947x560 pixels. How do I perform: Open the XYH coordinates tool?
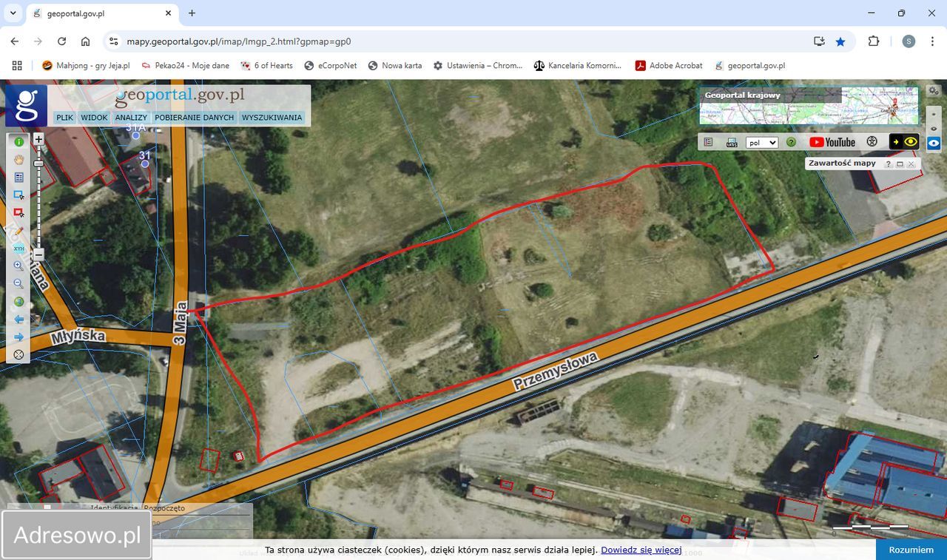click(18, 249)
